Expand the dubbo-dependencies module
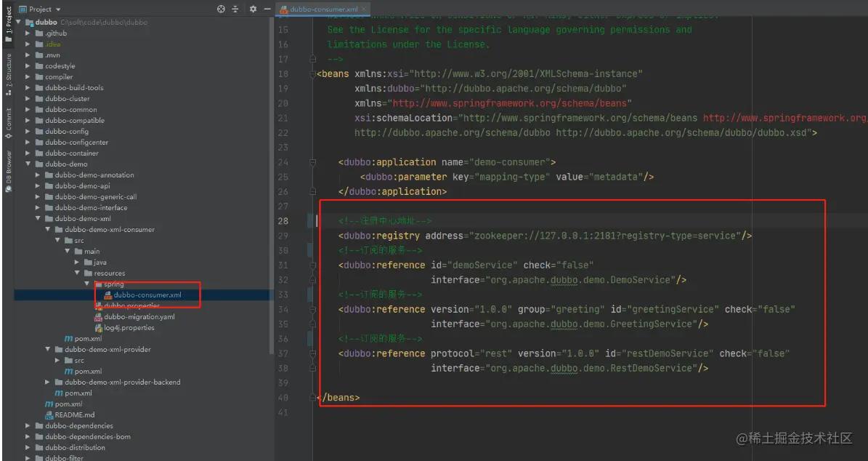 point(28,426)
